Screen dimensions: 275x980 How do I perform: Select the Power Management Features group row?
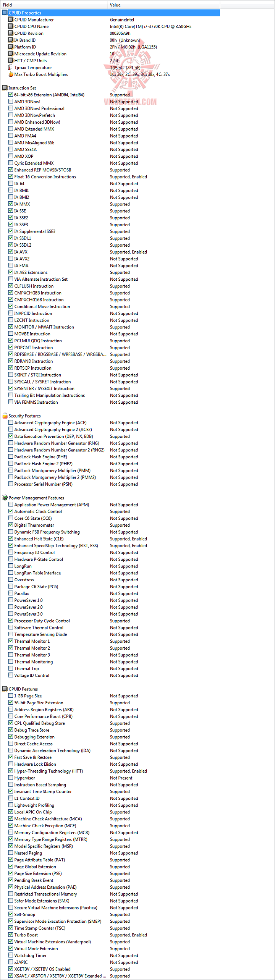(x=110, y=498)
